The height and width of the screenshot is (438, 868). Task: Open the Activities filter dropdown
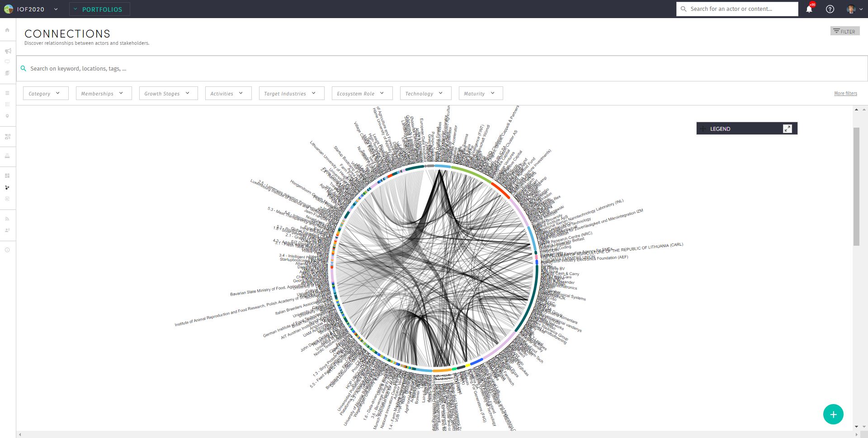(x=228, y=93)
